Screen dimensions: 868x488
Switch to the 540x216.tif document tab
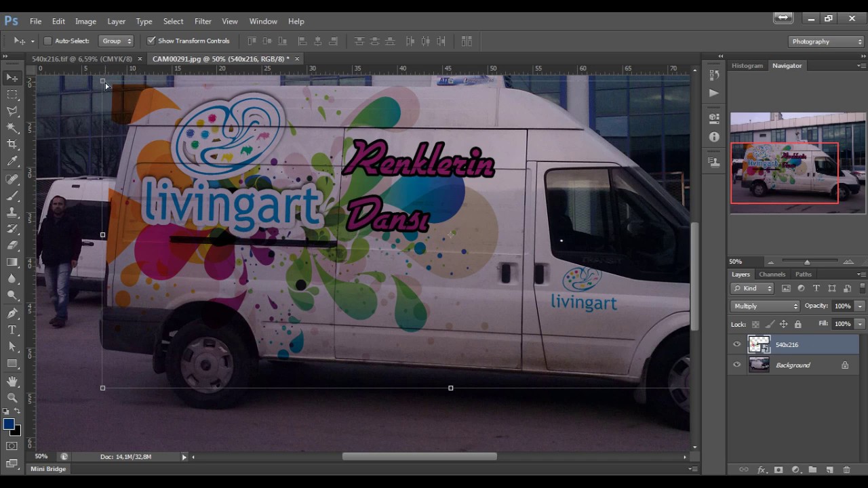click(82, 59)
